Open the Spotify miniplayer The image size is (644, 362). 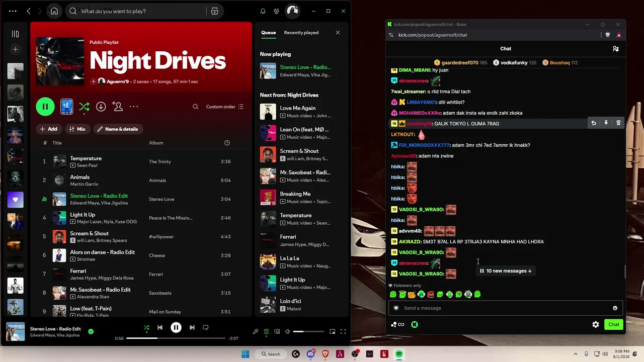click(332, 331)
